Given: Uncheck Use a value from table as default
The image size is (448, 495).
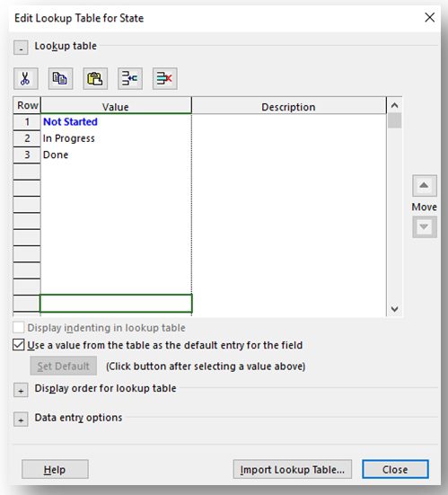Looking at the screenshot, I should click(x=19, y=345).
